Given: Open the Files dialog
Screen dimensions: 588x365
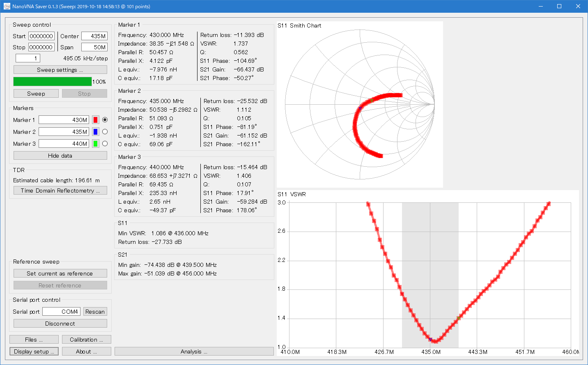Looking at the screenshot, I should (x=34, y=340).
